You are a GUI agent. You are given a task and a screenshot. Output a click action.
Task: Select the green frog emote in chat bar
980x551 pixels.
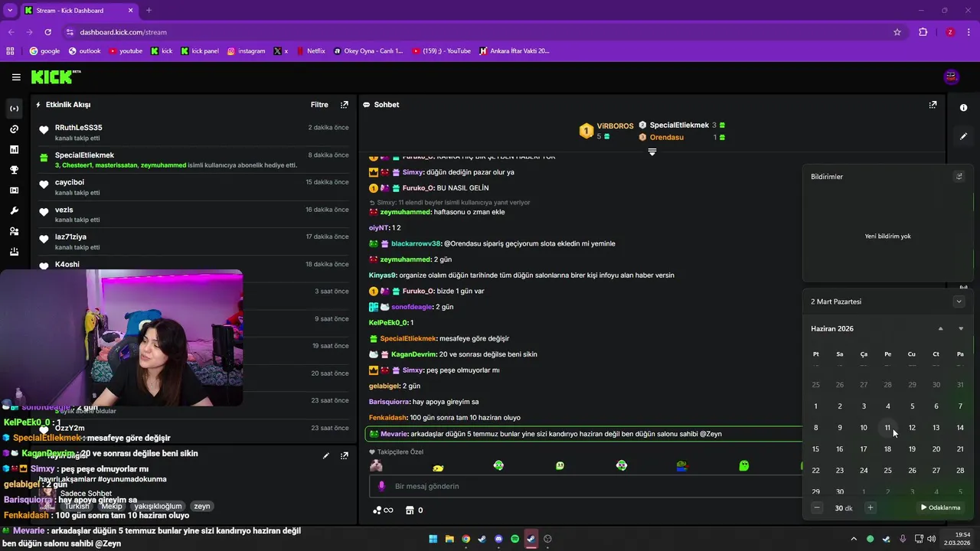coord(743,465)
